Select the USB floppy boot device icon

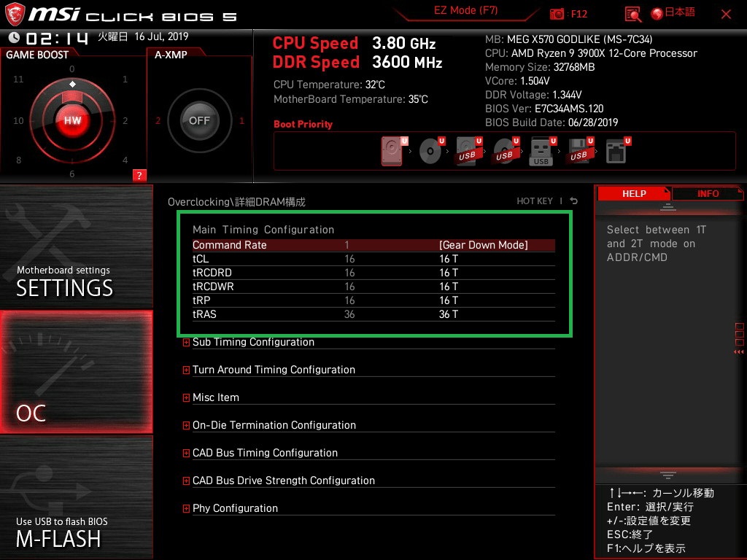point(580,151)
